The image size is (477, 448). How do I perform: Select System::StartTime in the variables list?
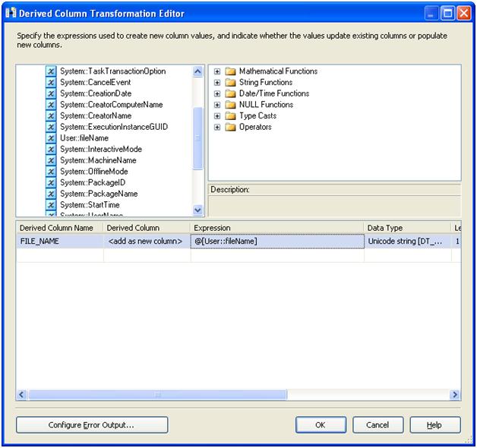pyautogui.click(x=90, y=205)
